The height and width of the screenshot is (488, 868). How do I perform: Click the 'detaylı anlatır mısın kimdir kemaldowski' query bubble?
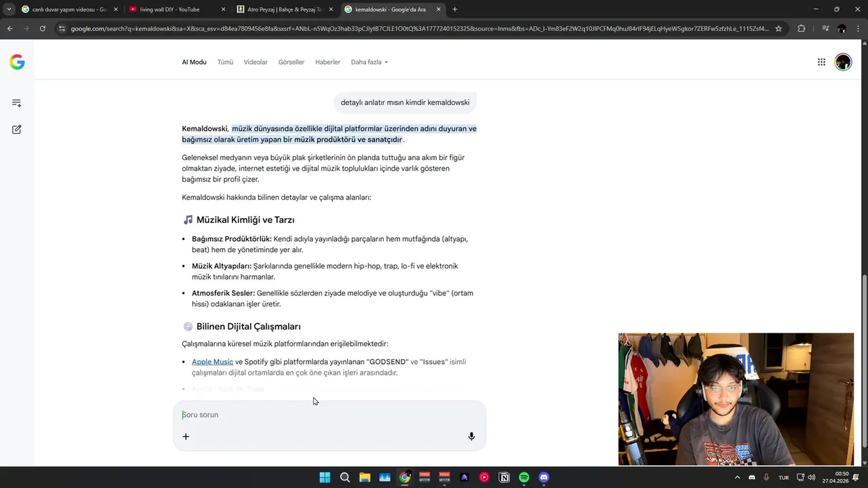[405, 102]
